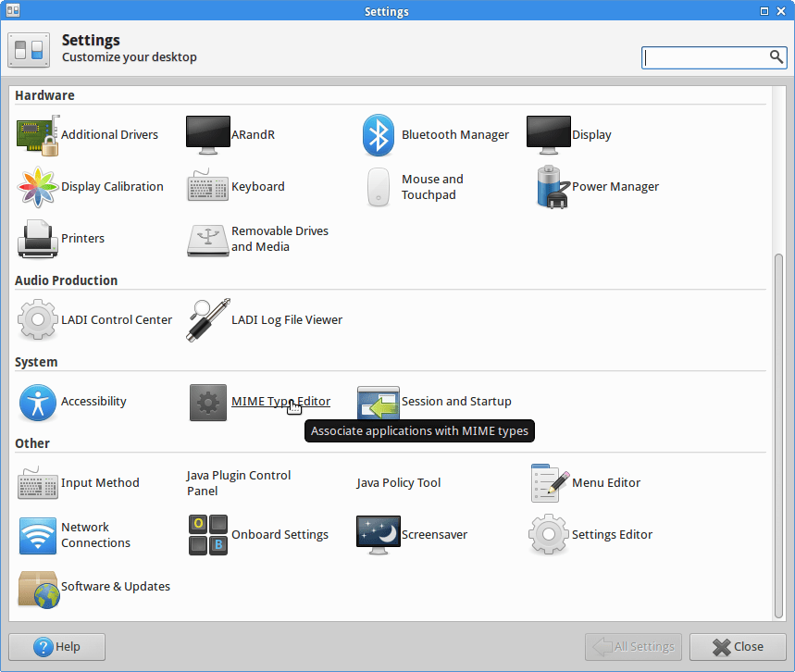This screenshot has width=795, height=672.
Task: Open the Display monitor icon
Action: [x=549, y=135]
